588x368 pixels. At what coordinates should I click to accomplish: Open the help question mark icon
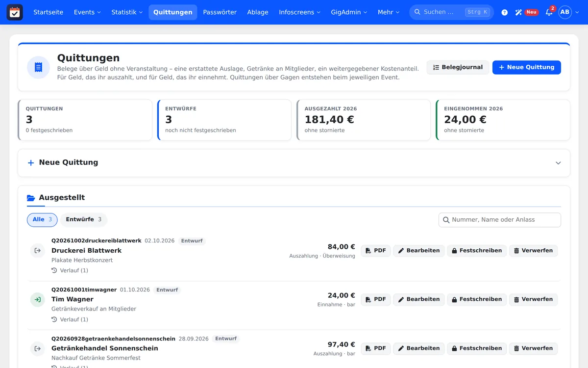[505, 12]
